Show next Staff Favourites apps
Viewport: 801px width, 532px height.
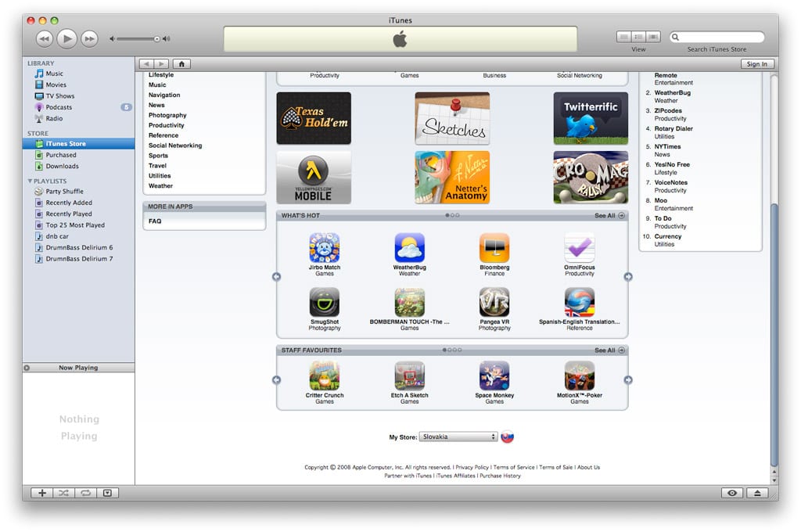tap(628, 380)
